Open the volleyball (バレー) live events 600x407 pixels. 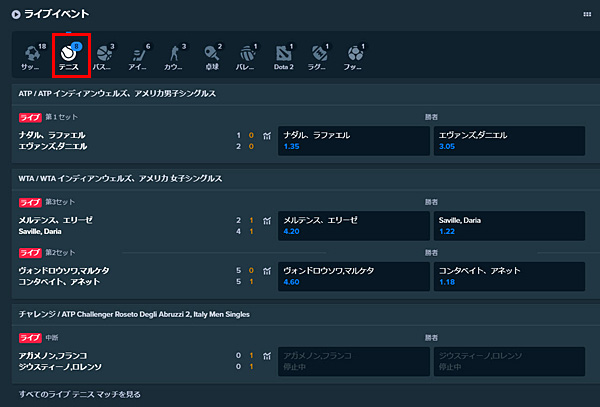pyautogui.click(x=248, y=56)
